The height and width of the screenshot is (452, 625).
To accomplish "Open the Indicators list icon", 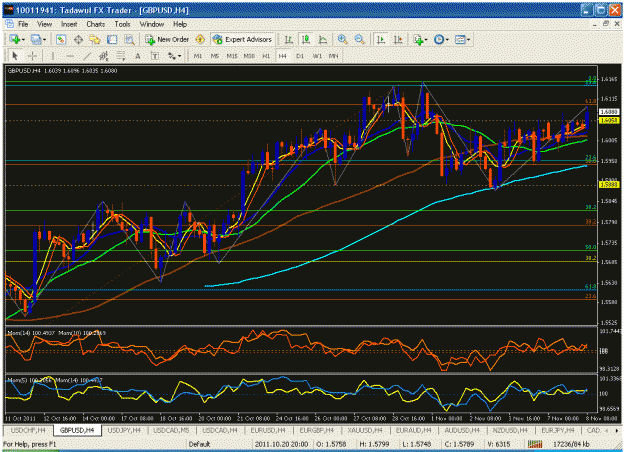I will [x=418, y=39].
